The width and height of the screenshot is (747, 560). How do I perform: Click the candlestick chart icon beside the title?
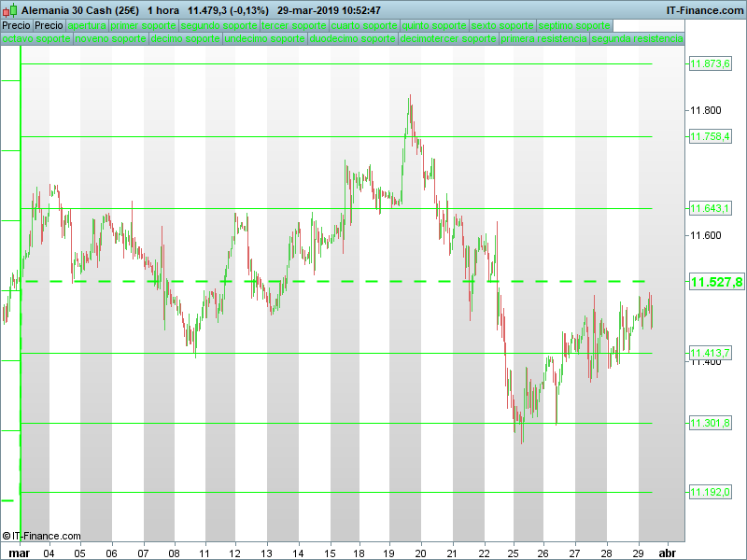pos(9,9)
